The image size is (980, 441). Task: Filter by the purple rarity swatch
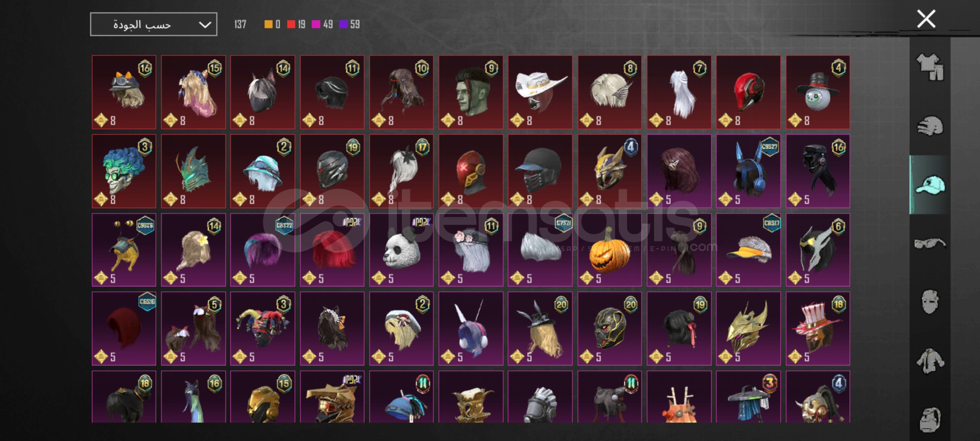coord(343,24)
